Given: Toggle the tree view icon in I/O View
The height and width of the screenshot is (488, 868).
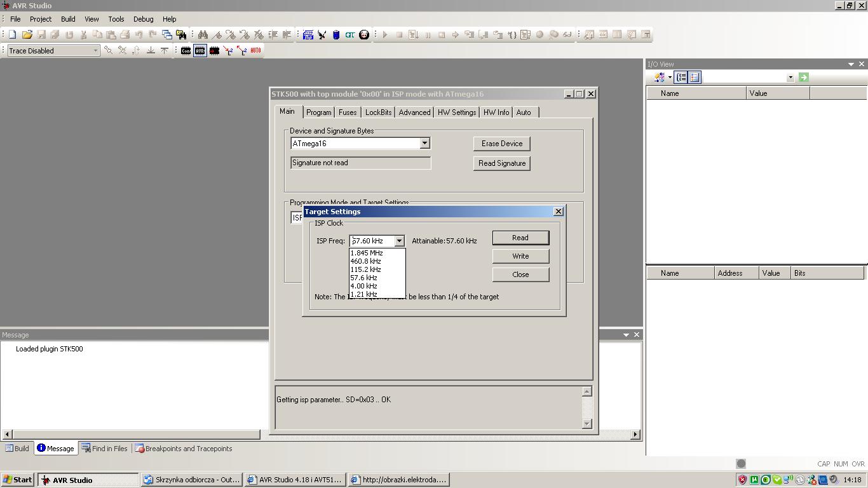Looking at the screenshot, I should coord(681,77).
